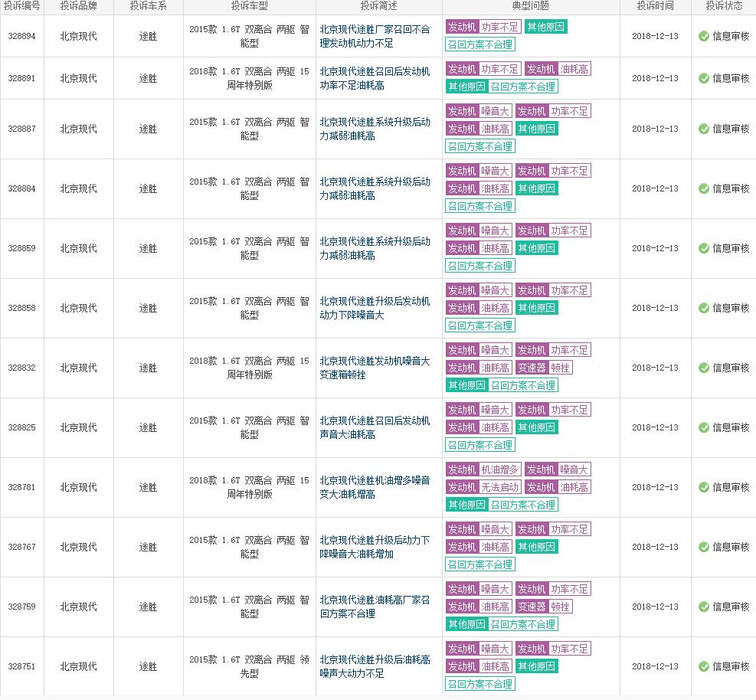Viewport: 756px width, 700px height.
Task: Click the 典型问题 column header
Action: point(530,6)
